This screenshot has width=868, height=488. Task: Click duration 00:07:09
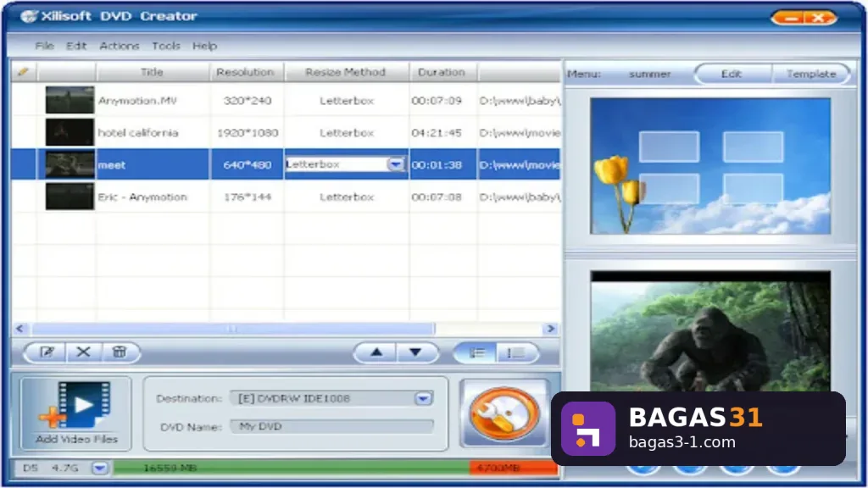click(x=437, y=101)
